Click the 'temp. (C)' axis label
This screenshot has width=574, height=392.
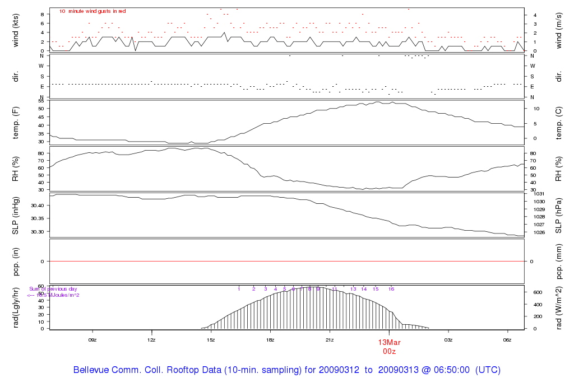pos(559,123)
